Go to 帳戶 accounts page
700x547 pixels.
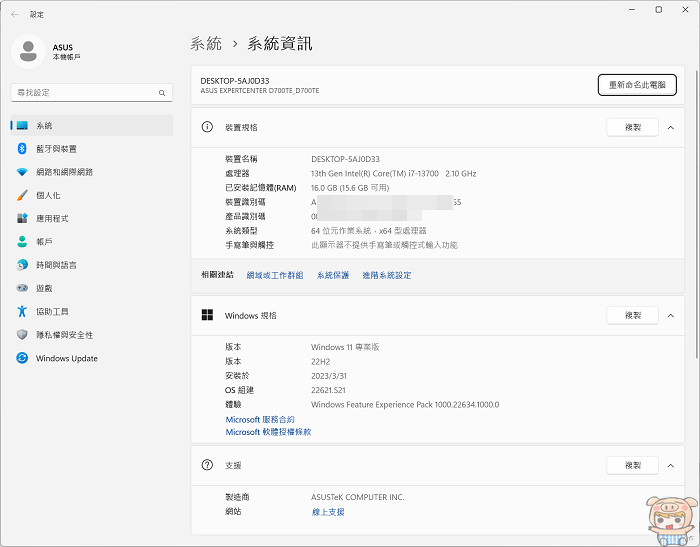[x=44, y=242]
